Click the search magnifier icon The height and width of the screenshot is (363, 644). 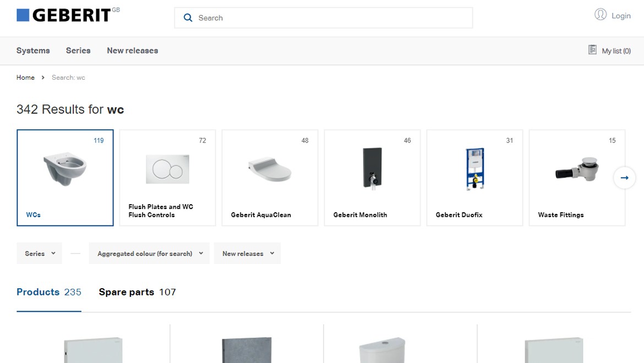pyautogui.click(x=188, y=18)
